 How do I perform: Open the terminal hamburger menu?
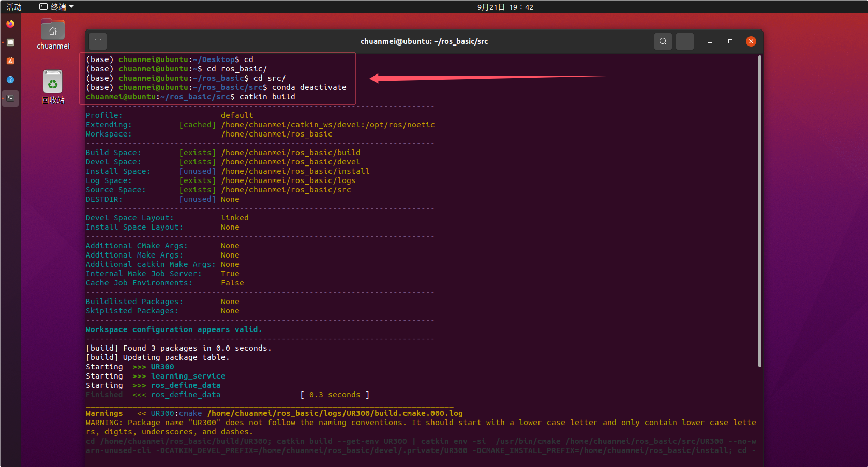pyautogui.click(x=685, y=41)
